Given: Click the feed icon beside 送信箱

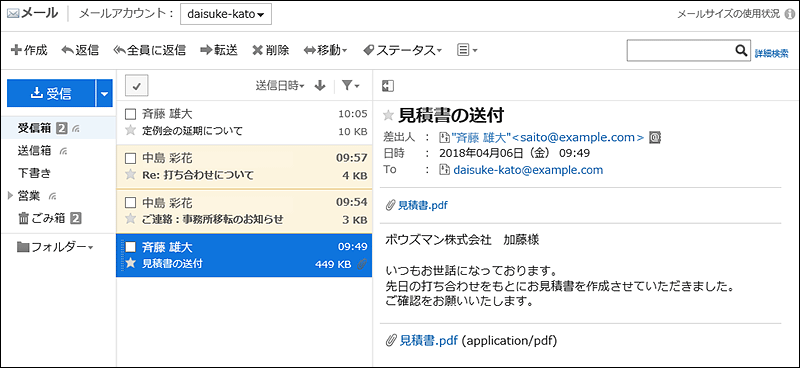Looking at the screenshot, I should pyautogui.click(x=64, y=151).
